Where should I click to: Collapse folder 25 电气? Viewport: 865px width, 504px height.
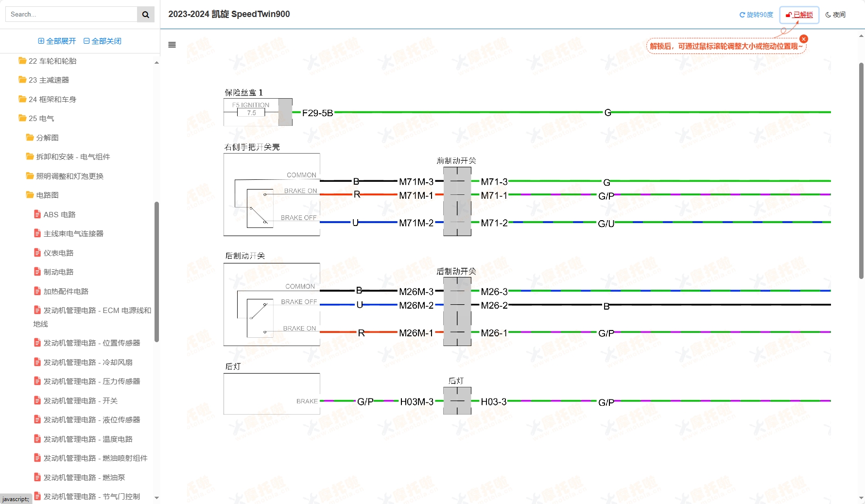tap(41, 119)
